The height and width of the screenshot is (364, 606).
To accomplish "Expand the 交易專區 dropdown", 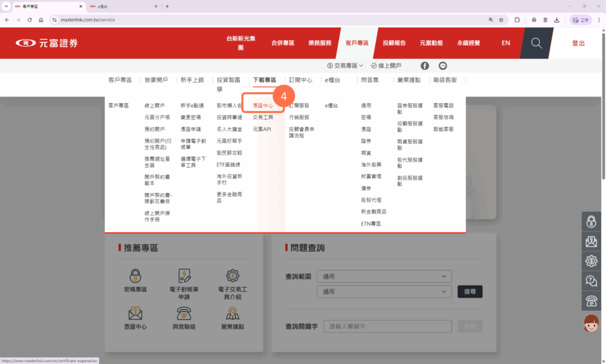I will pyautogui.click(x=346, y=66).
